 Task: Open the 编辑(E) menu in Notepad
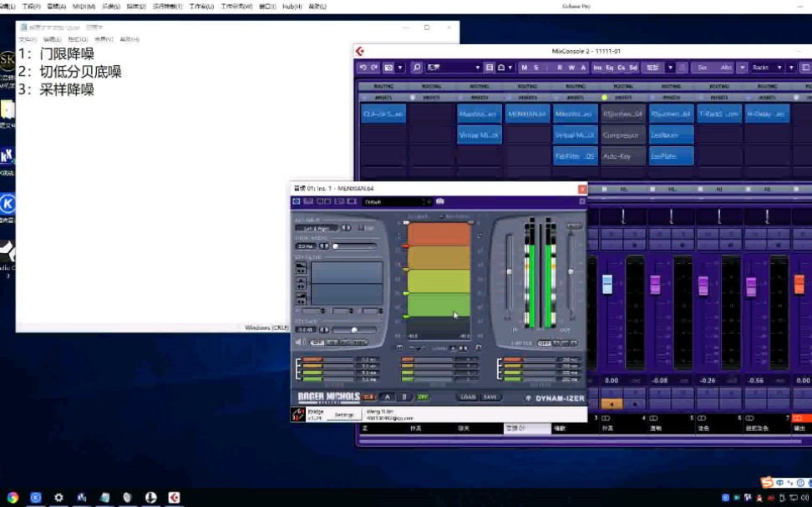(52, 39)
